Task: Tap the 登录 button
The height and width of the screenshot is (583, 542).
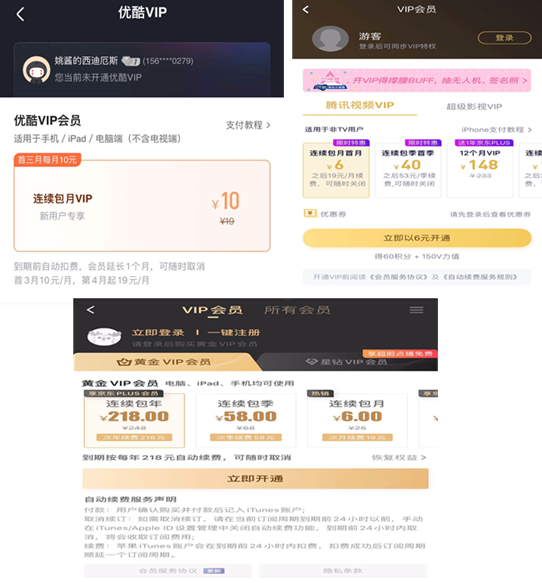Action: [504, 38]
